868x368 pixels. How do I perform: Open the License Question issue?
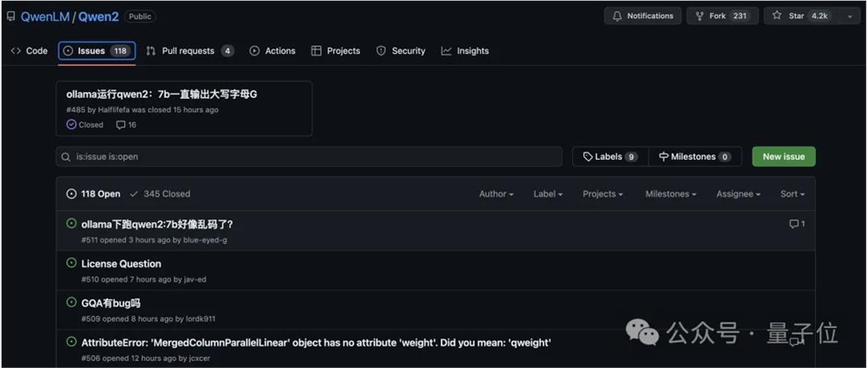click(x=122, y=264)
